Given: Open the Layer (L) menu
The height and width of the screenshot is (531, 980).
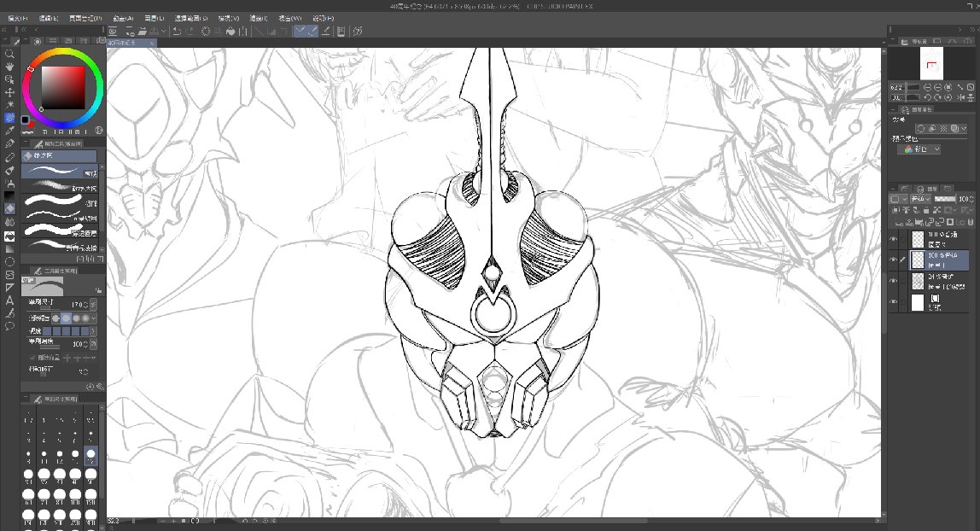Looking at the screenshot, I should pyautogui.click(x=154, y=18).
